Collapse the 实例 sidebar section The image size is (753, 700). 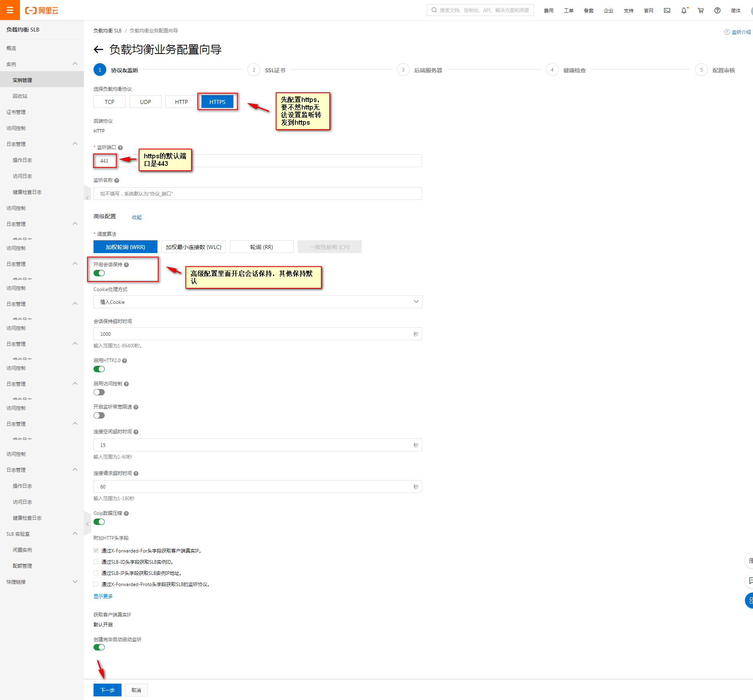(x=75, y=64)
